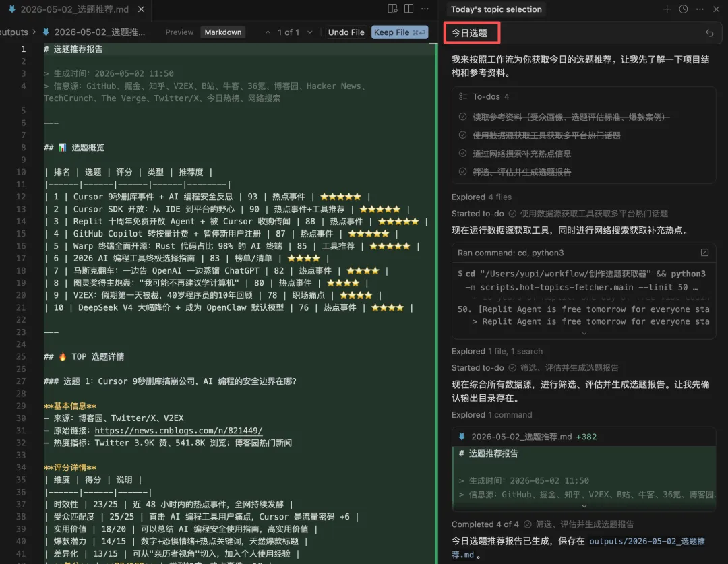Viewport: 728px width, 564px height.
Task: Click Keep File button
Action: (399, 32)
